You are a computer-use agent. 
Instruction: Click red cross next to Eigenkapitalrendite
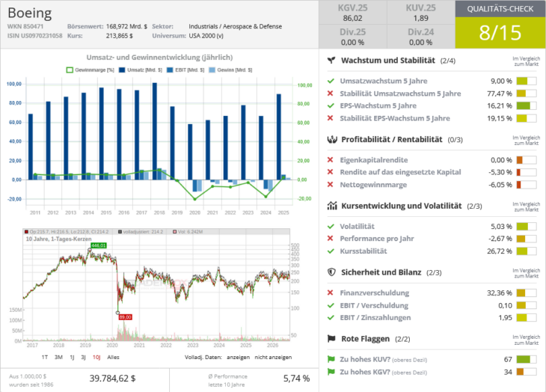pos(330,160)
